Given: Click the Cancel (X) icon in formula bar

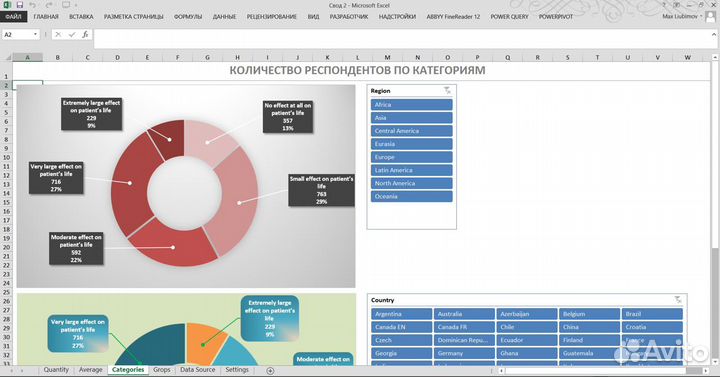Looking at the screenshot, I should click(58, 34).
